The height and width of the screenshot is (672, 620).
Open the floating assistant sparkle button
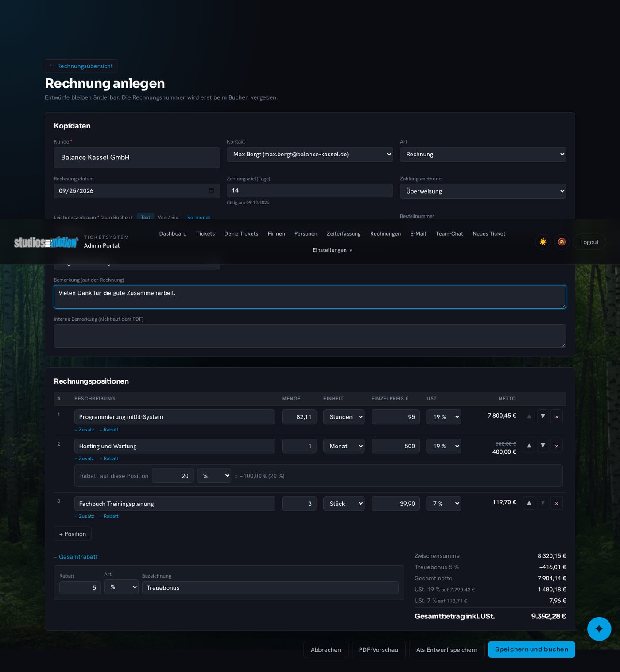599,629
